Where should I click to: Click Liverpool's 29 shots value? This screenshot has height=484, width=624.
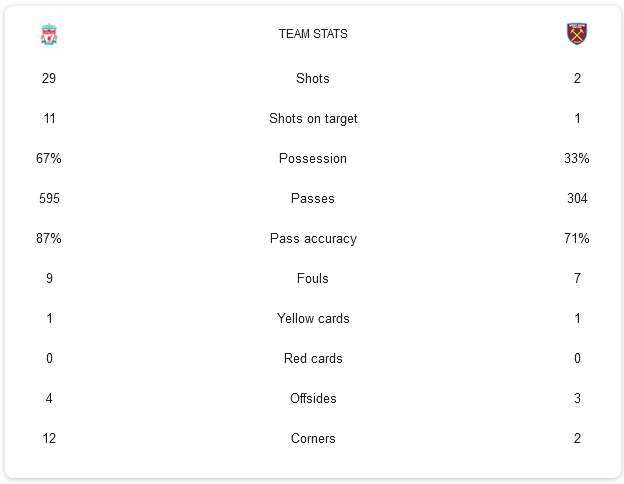(x=49, y=78)
